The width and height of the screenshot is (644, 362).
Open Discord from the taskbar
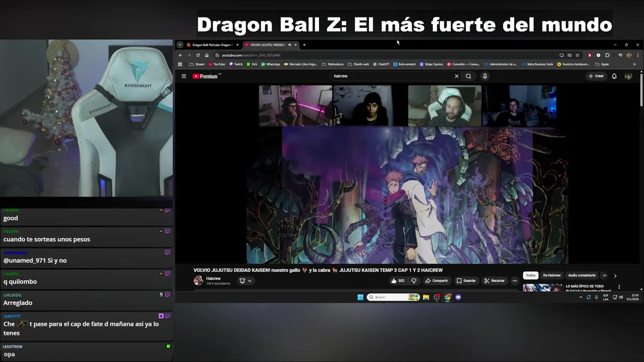click(458, 297)
